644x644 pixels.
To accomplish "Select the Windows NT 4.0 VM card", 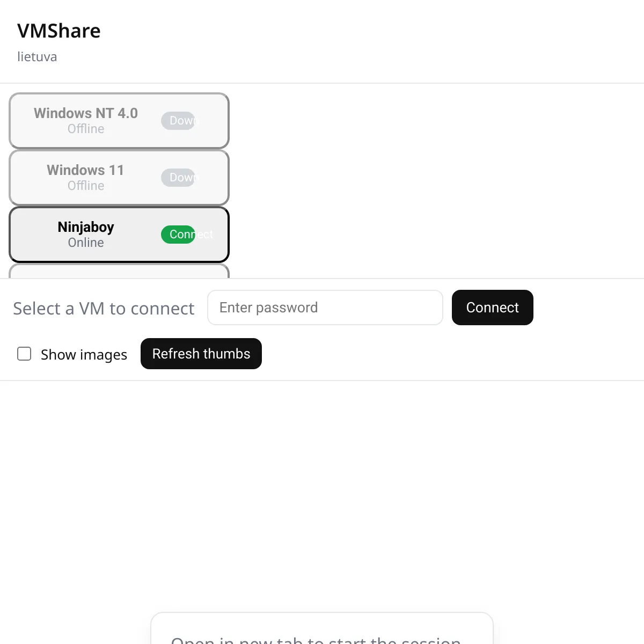I will point(119,121).
